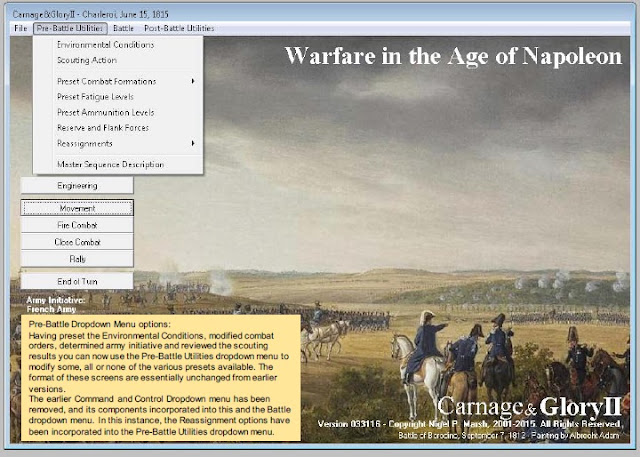Click the Movement button

click(x=77, y=208)
